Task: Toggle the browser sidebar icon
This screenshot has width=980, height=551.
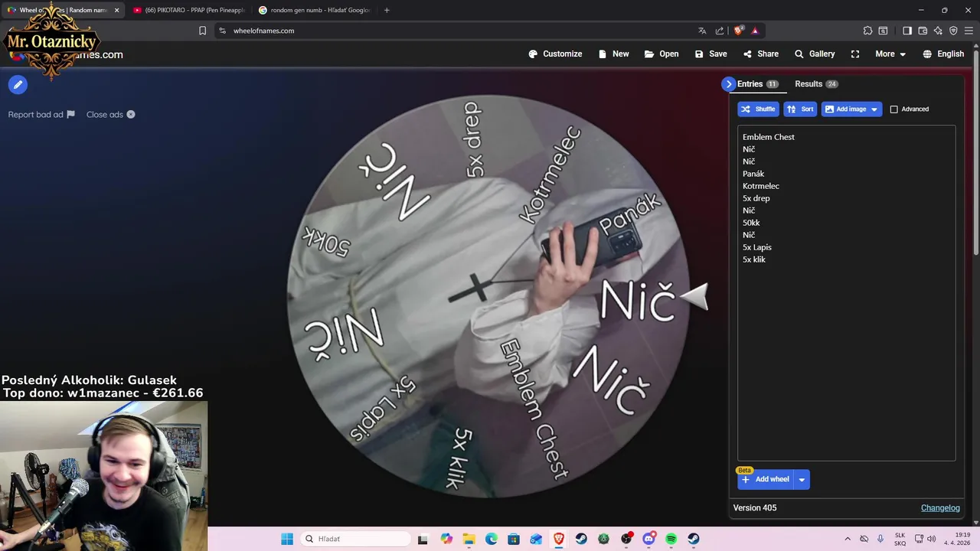Action: point(907,31)
